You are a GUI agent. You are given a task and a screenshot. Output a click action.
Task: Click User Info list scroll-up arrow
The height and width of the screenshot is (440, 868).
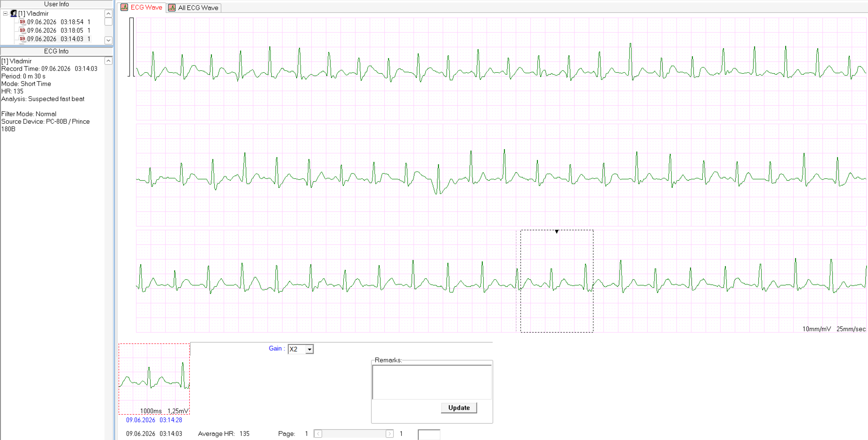pyautogui.click(x=109, y=13)
